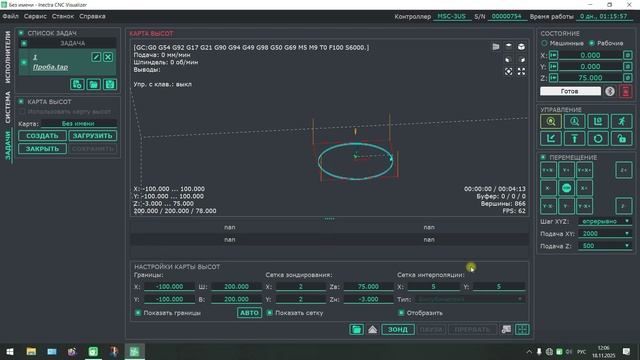Toggle the ПЕРЕМЕЩЕНИЕ panel indicator
The image size is (640, 360).
(543, 157)
